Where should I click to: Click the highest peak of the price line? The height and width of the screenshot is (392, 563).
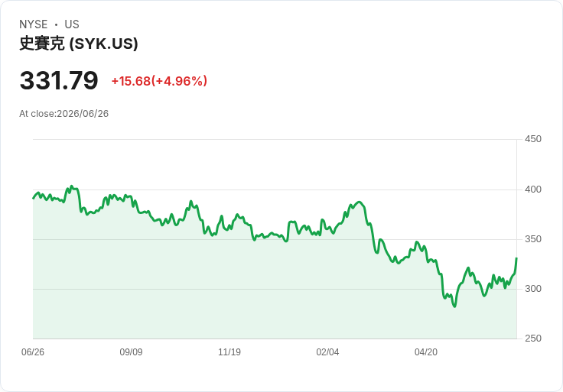click(x=71, y=186)
